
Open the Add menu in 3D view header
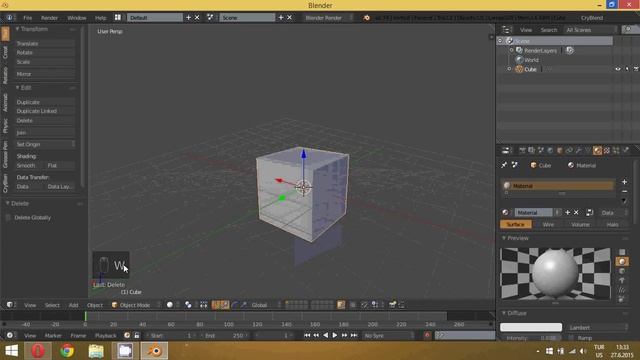pyautogui.click(x=73, y=305)
